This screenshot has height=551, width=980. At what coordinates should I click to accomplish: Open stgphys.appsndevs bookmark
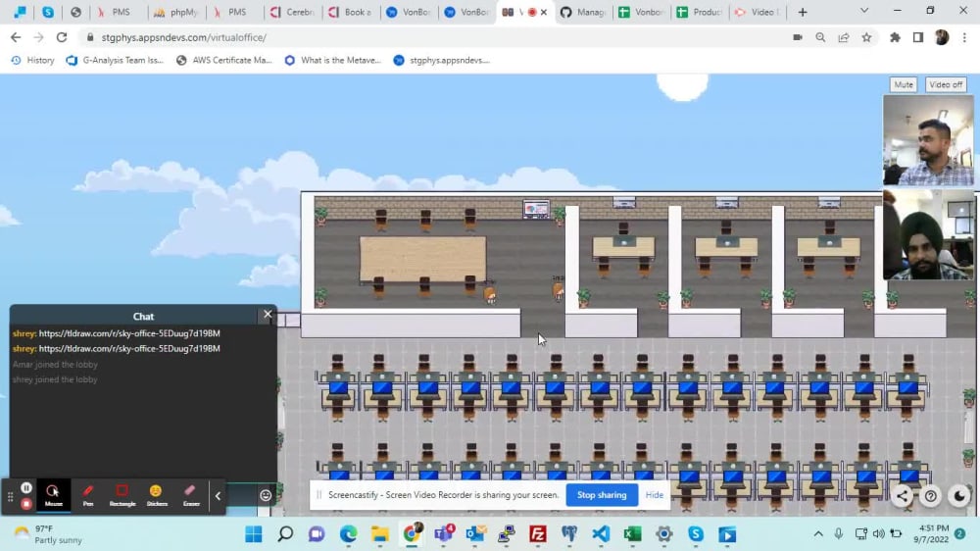(442, 60)
